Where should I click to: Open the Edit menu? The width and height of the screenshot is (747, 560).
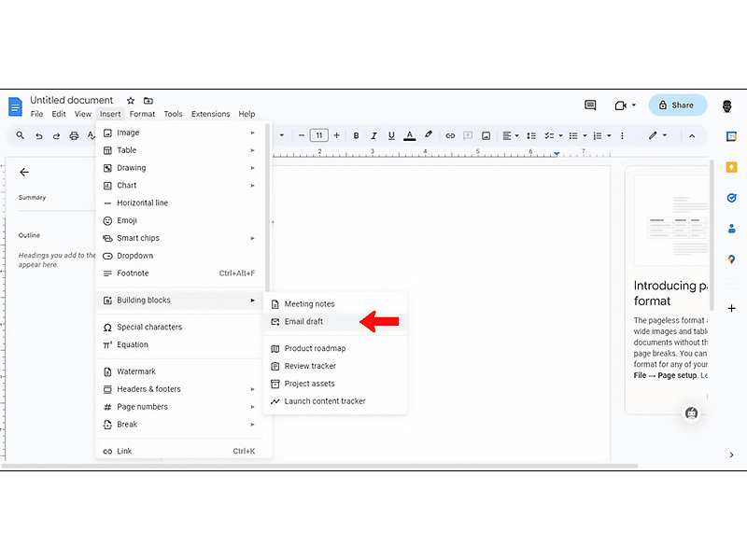[x=59, y=114]
